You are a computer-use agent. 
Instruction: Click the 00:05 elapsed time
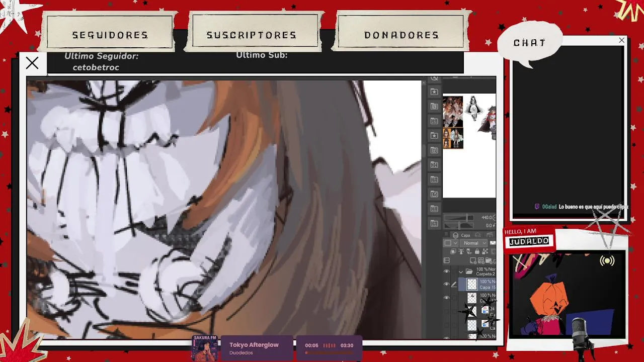point(311,345)
